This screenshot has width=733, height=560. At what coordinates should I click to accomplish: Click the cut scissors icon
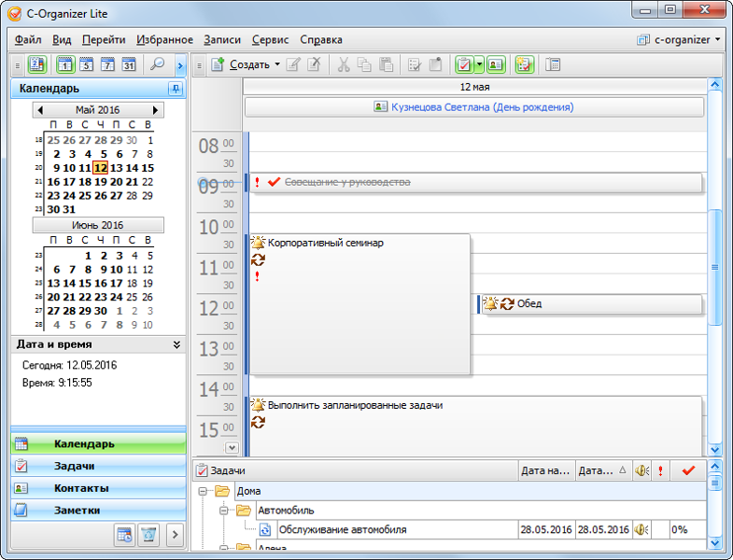point(344,64)
